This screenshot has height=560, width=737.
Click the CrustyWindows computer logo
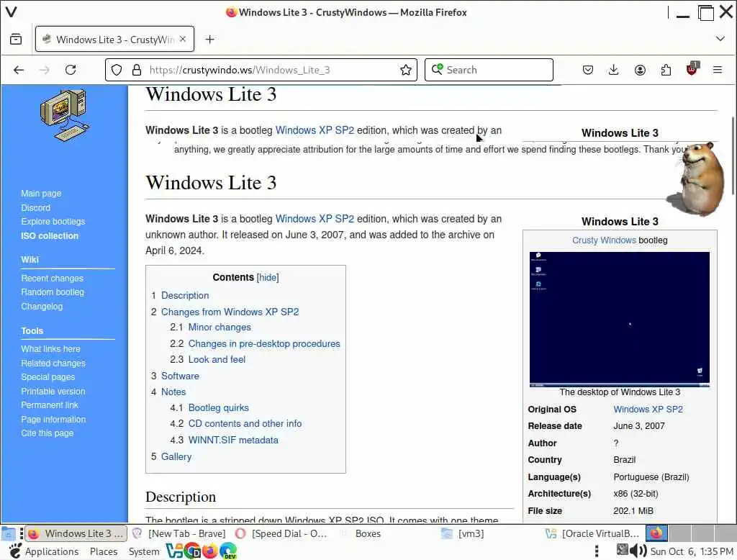click(x=64, y=115)
